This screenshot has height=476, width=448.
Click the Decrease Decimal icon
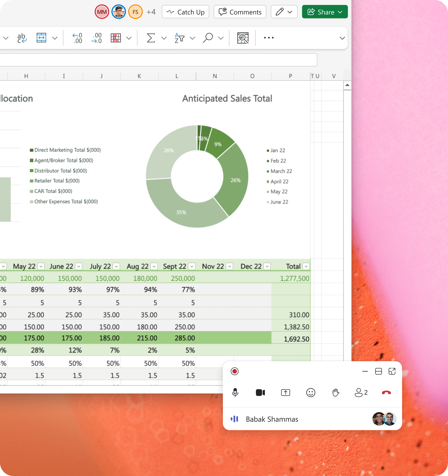coord(96,38)
